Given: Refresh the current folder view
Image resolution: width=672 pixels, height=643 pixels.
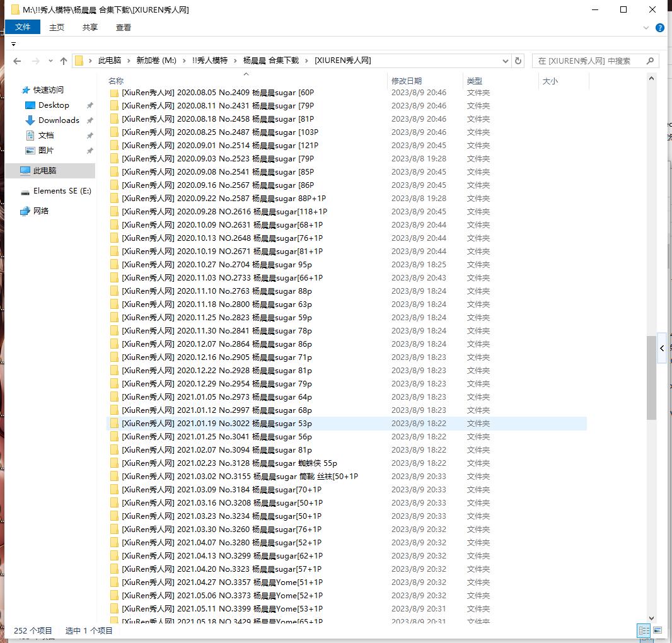Looking at the screenshot, I should coord(518,61).
